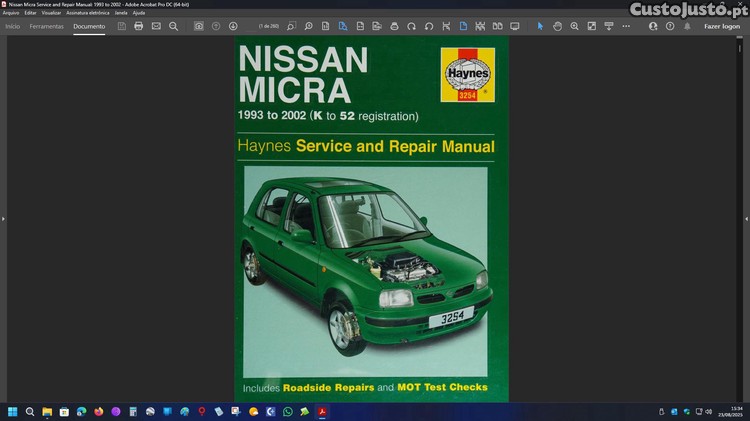
Task: Switch to the Início tab
Action: [x=13, y=26]
